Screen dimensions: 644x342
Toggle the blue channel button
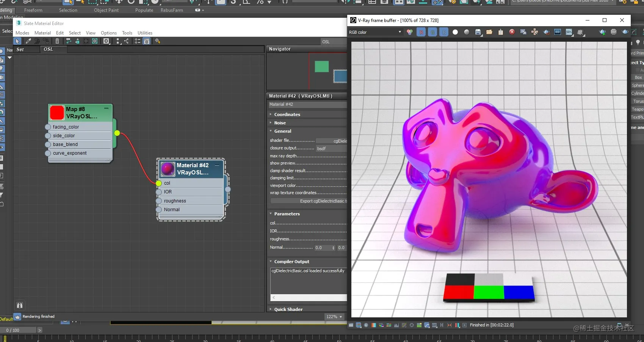pyautogui.click(x=444, y=32)
